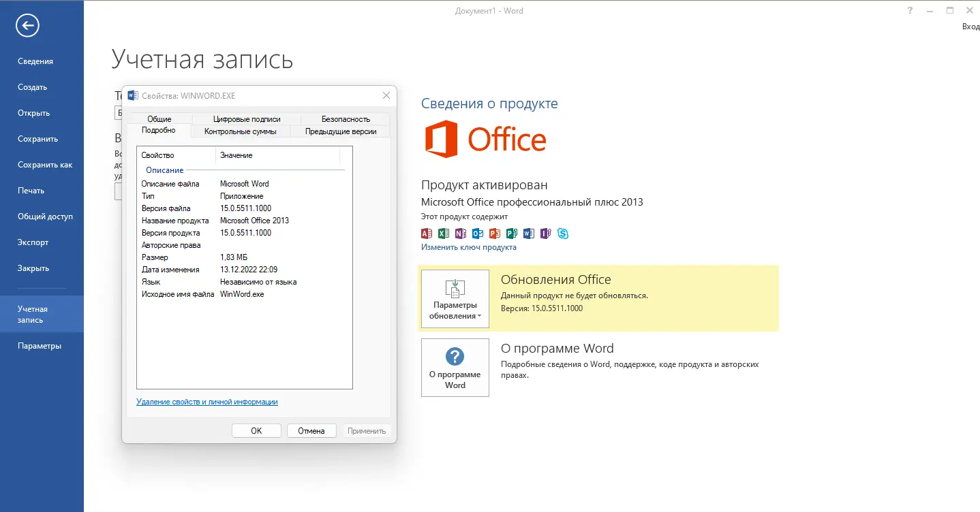Click the Свойство column header
This screenshot has width=980, height=512.
(x=177, y=155)
